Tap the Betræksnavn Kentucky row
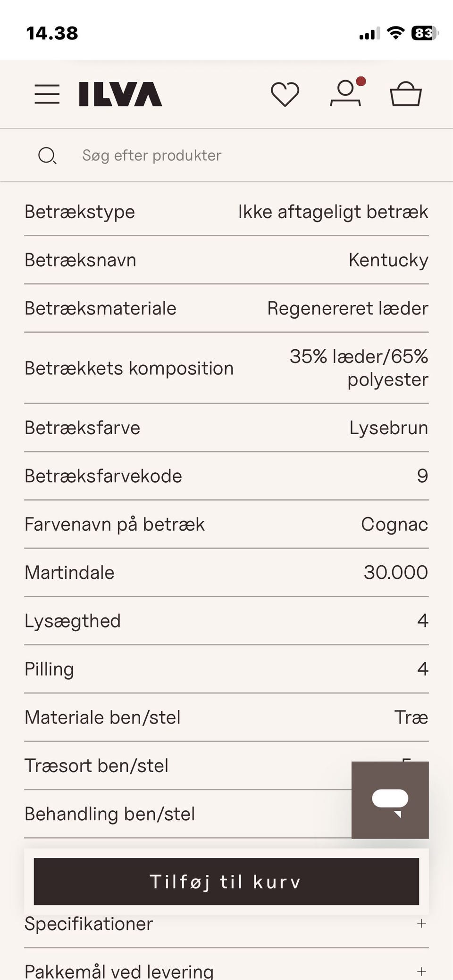The image size is (453, 980). click(x=226, y=260)
